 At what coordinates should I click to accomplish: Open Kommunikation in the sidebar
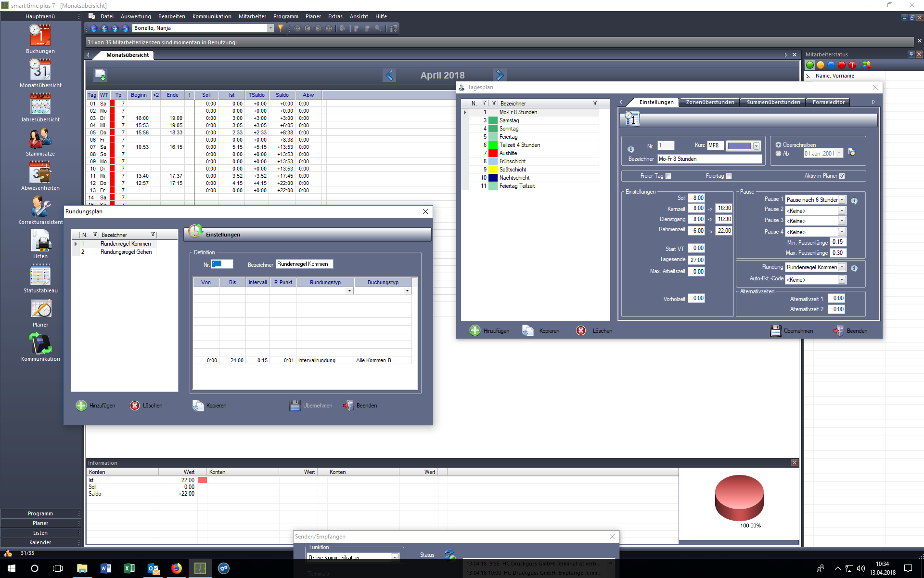coord(40,346)
